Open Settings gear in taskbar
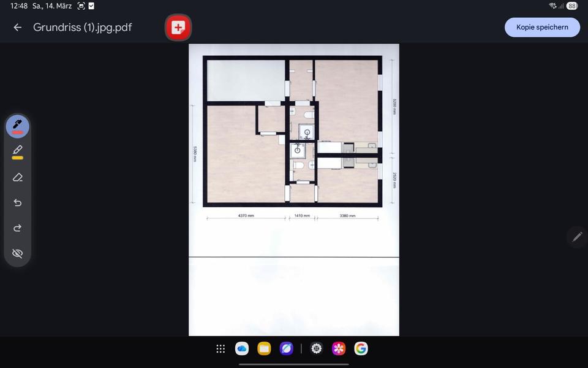The image size is (588, 368). click(316, 348)
